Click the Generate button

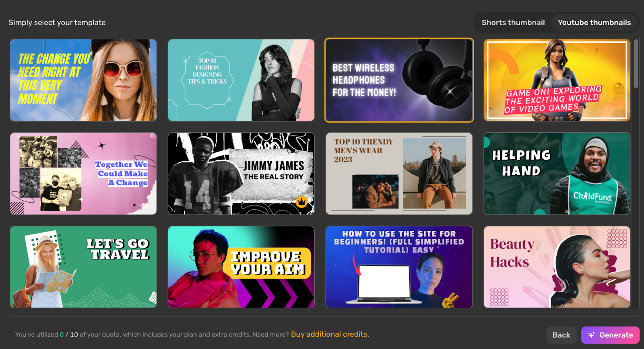[610, 335]
